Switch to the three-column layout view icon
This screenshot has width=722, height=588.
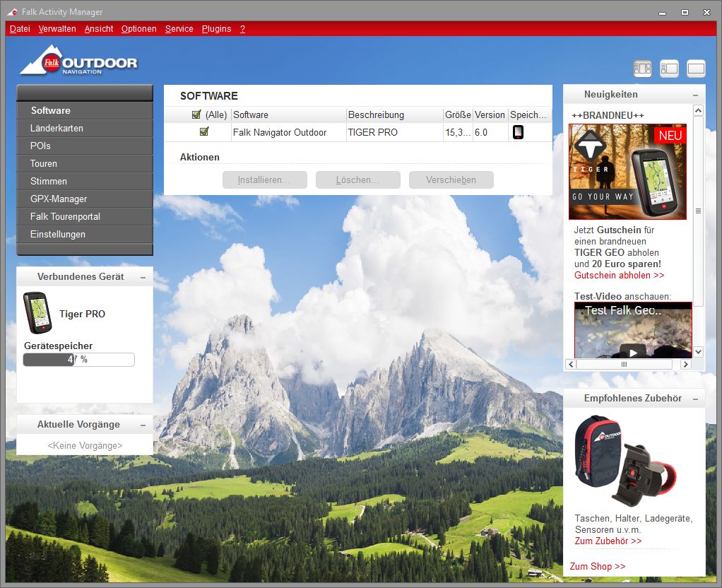(642, 69)
